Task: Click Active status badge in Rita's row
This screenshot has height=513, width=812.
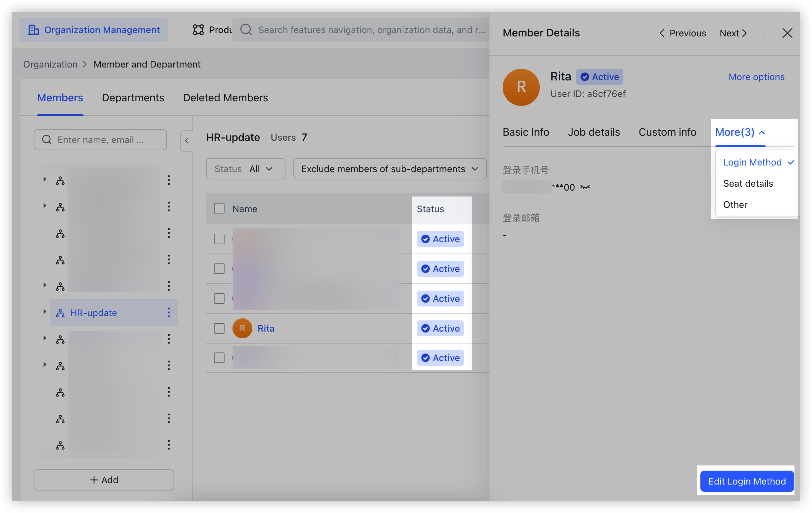Action: pos(440,328)
